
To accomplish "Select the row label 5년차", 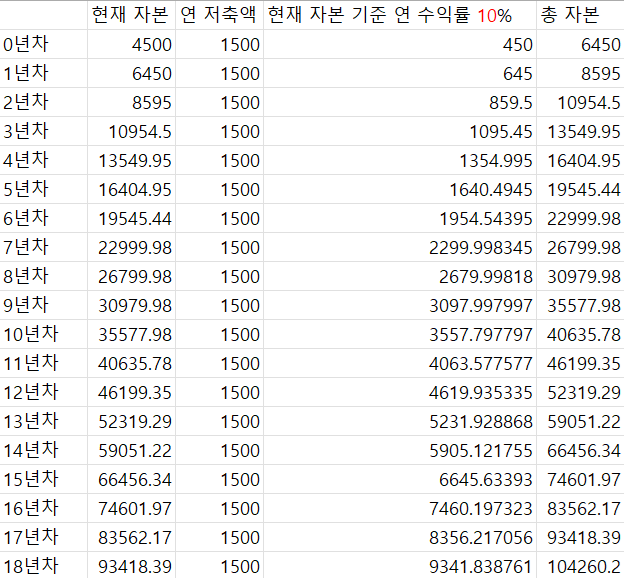I will coord(43,189).
